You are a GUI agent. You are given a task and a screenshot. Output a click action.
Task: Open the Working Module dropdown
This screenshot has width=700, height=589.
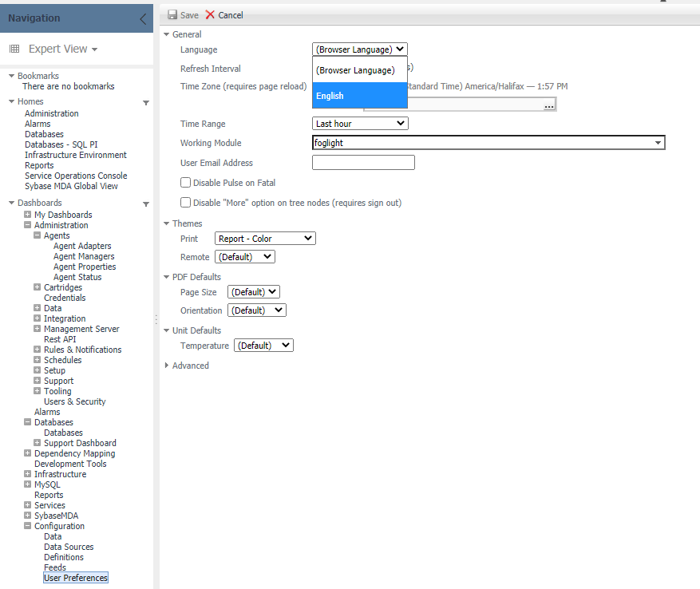(x=658, y=142)
